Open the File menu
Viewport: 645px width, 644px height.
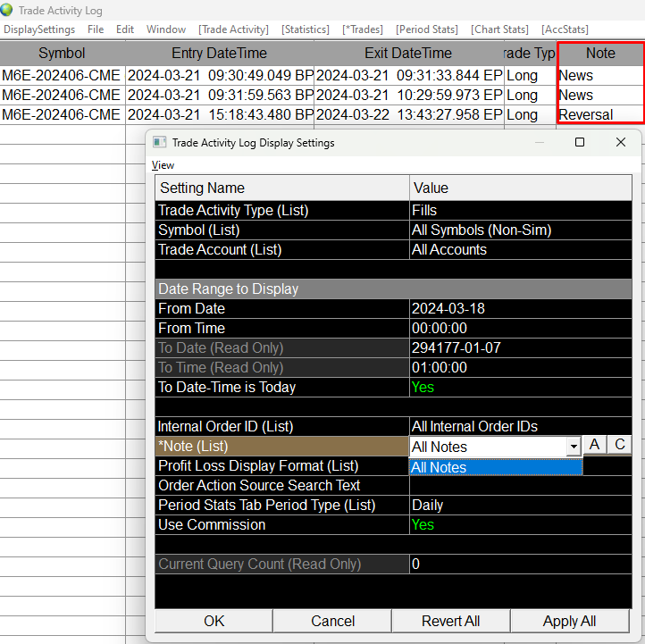pyautogui.click(x=96, y=29)
